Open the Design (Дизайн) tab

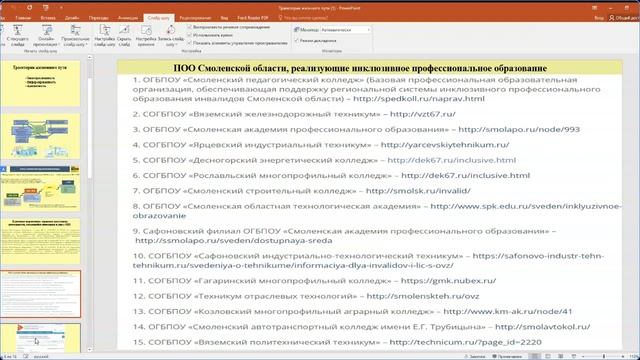point(71,18)
